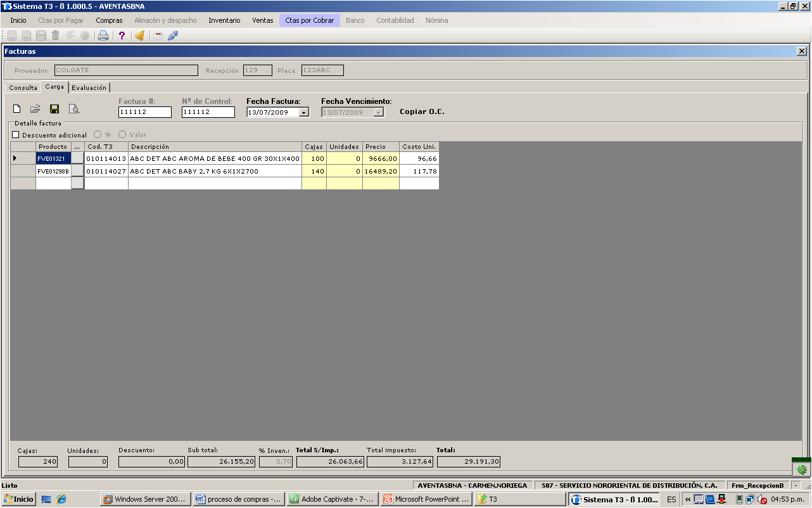812x508 pixels.
Task: Open product lookup button for FVE012988 row
Action: 77,171
